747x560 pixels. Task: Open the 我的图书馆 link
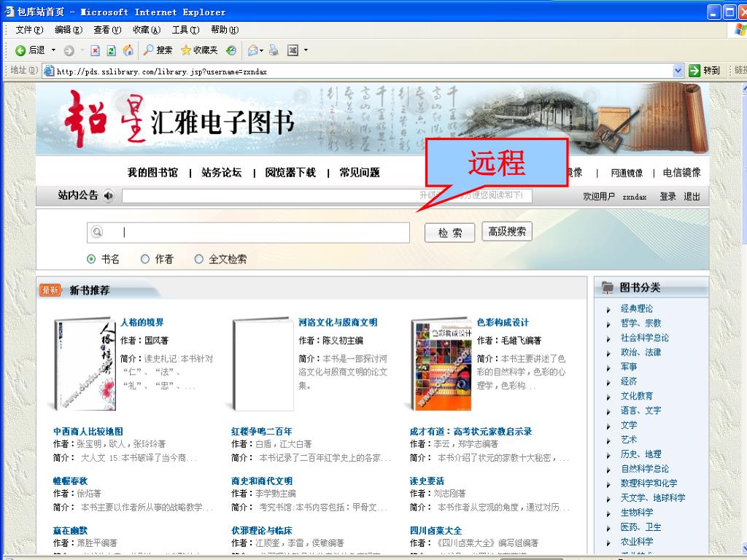point(152,172)
